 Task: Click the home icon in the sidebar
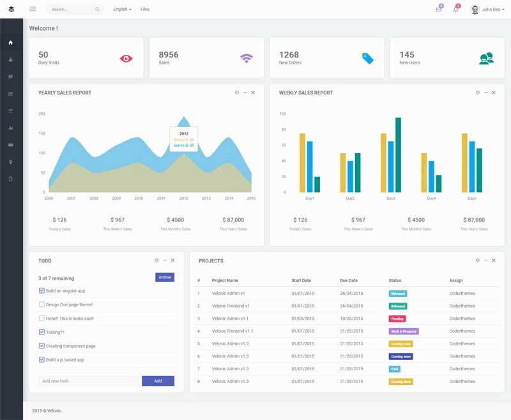pos(10,43)
